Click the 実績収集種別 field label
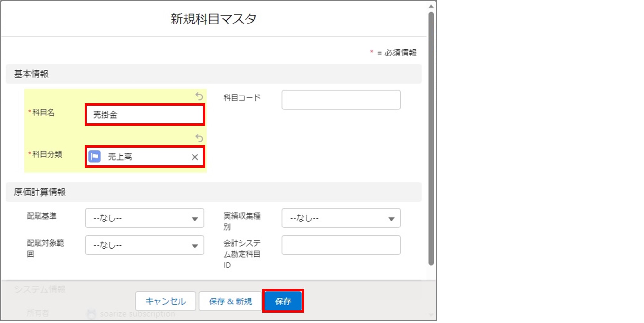The height and width of the screenshot is (323, 644). (x=242, y=221)
